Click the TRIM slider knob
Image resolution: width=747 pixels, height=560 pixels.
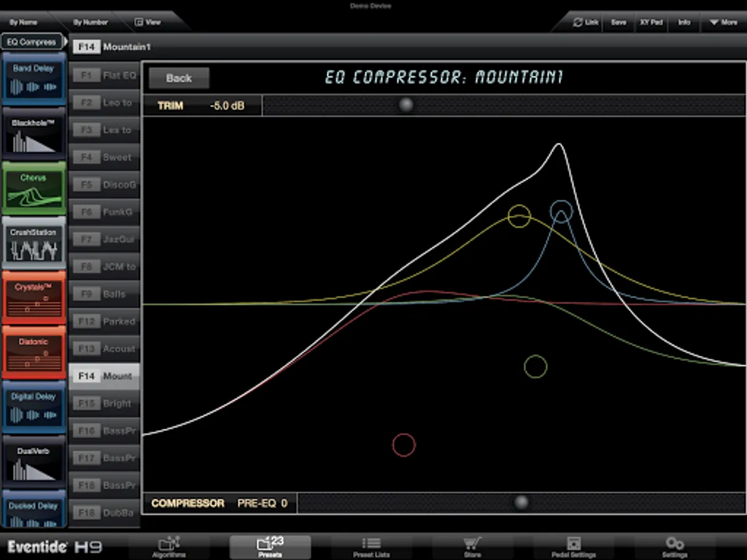click(x=406, y=105)
